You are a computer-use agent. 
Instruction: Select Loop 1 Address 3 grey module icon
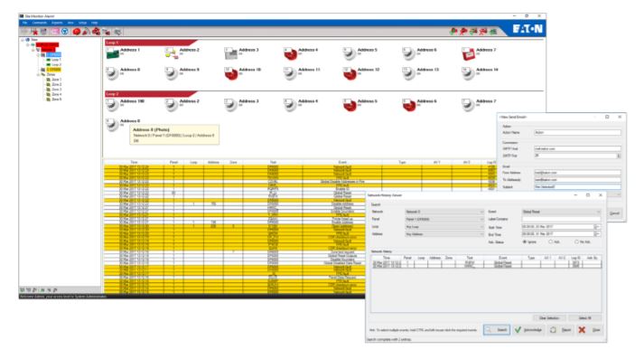[231, 53]
